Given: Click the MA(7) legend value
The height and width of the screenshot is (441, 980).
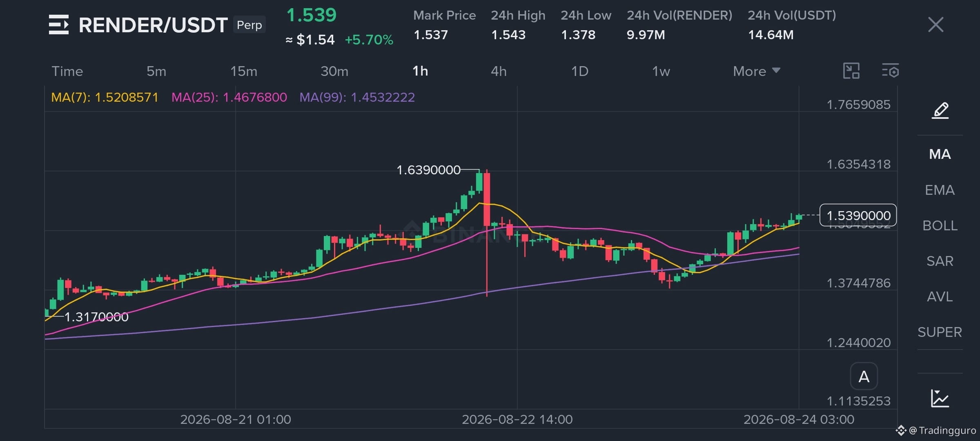Looking at the screenshot, I should [105, 97].
